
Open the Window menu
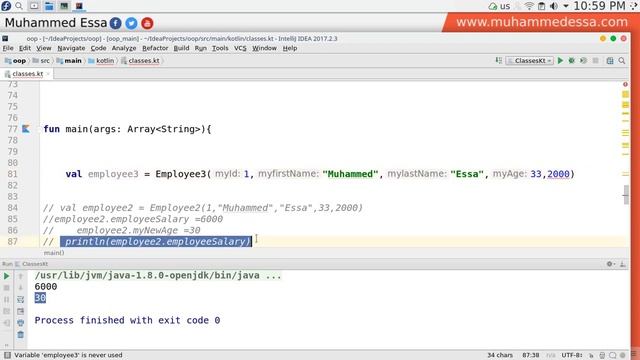pos(264,48)
